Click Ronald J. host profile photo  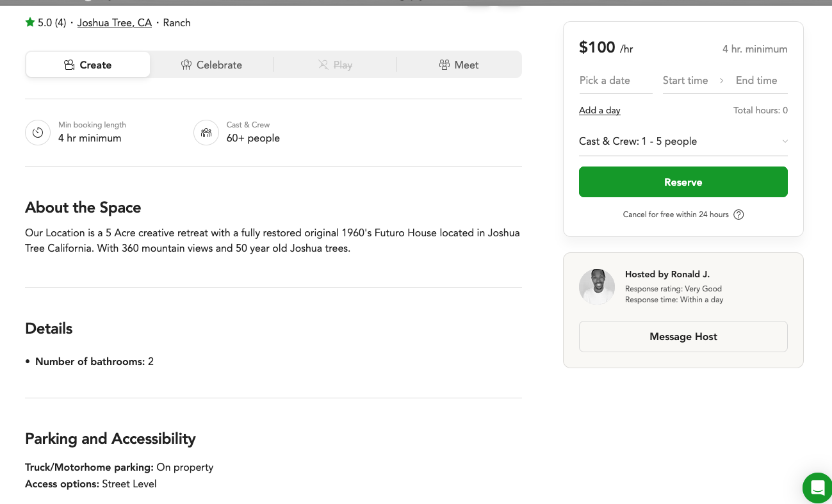point(597,286)
